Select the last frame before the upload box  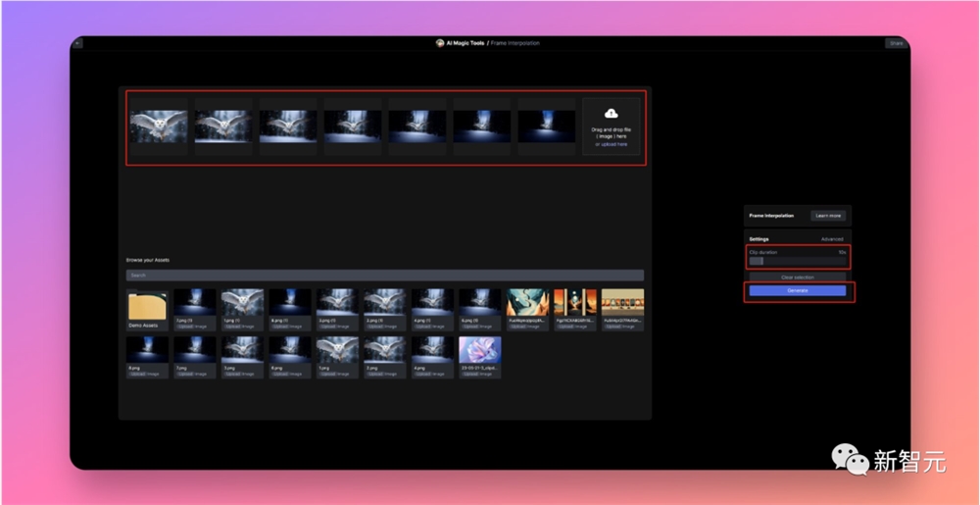coord(547,126)
